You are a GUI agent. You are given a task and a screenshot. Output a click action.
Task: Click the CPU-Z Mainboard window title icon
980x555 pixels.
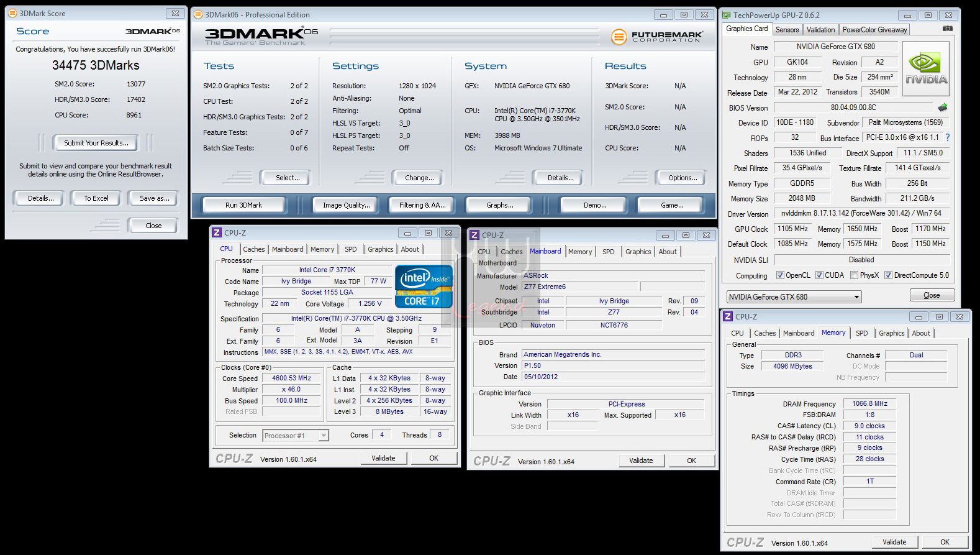474,235
